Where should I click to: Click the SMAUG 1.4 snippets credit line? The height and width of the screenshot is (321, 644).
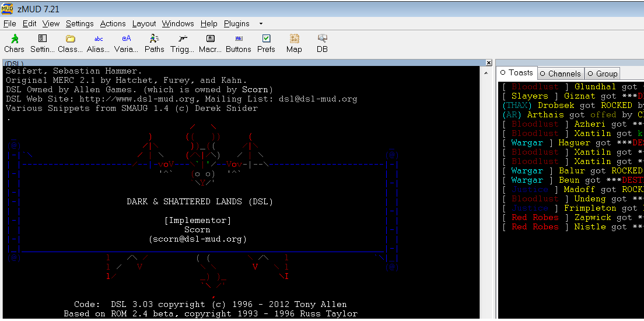(x=132, y=109)
